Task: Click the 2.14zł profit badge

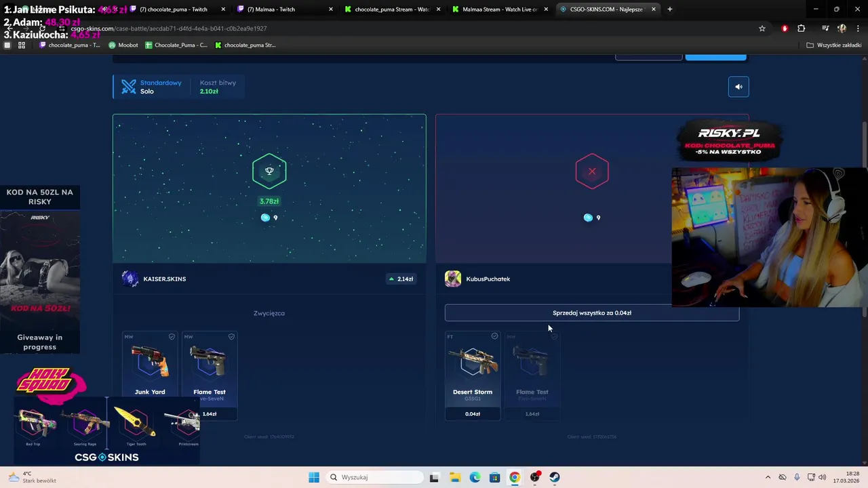Action: [x=401, y=279]
